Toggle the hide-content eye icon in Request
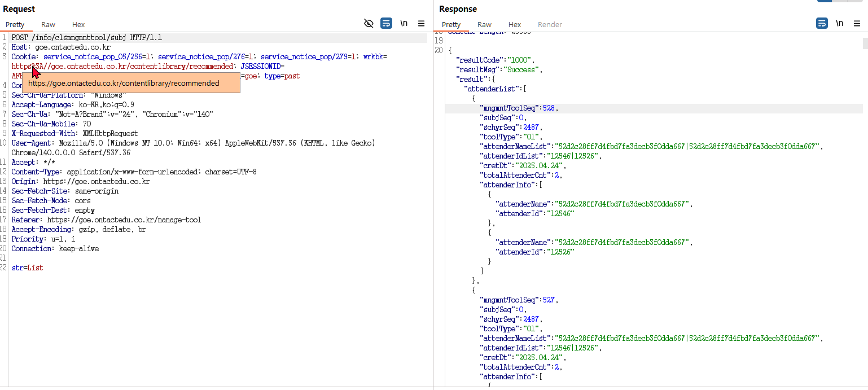 pos(369,23)
